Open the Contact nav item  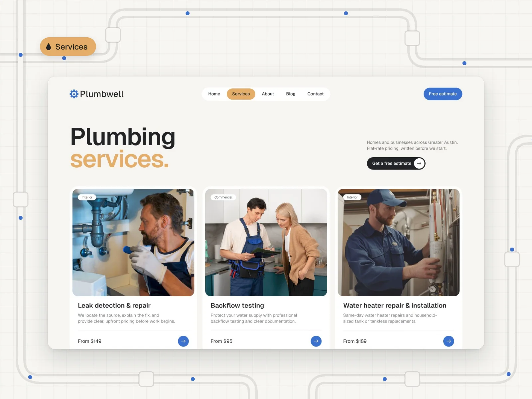315,94
